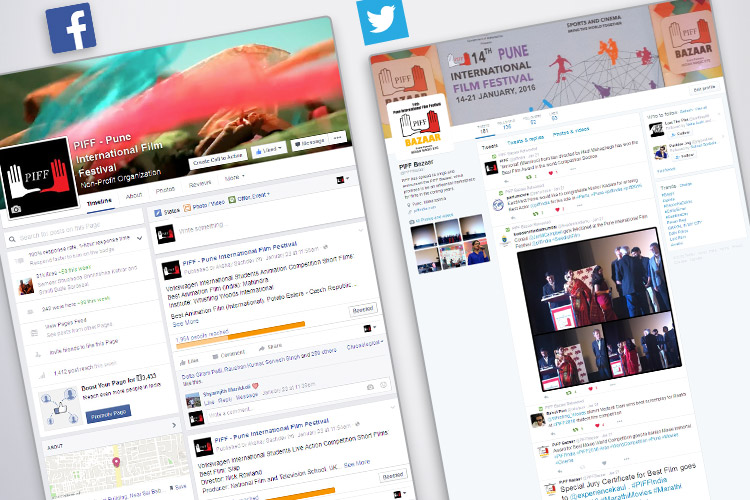Expand the More tab dropdown
Image resolution: width=750 pixels, height=500 pixels.
[234, 177]
